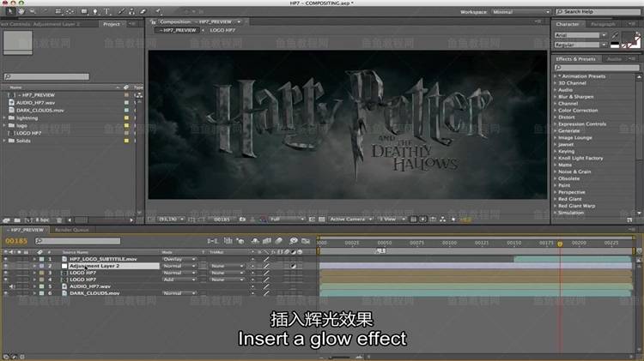Viewport: 644px width, 361px height.
Task: Select AUDIO_HP7.wav in the Project panel
Action: click(35, 103)
